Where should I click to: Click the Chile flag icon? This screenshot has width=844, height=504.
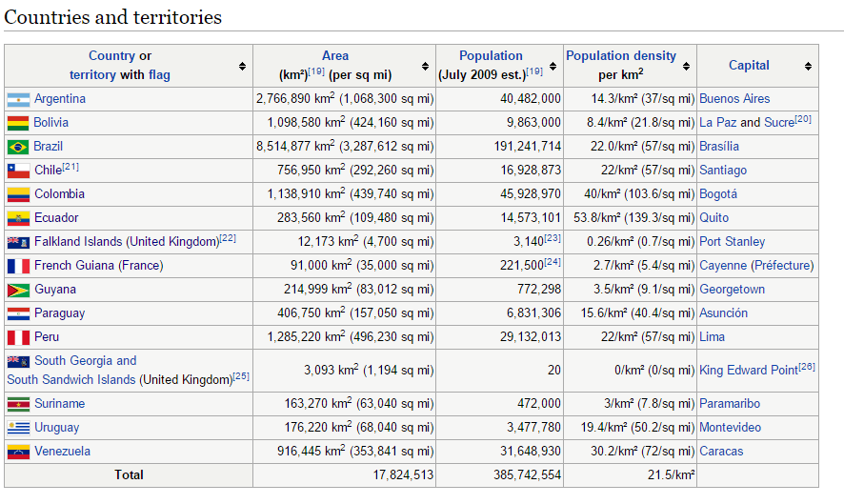(18, 171)
